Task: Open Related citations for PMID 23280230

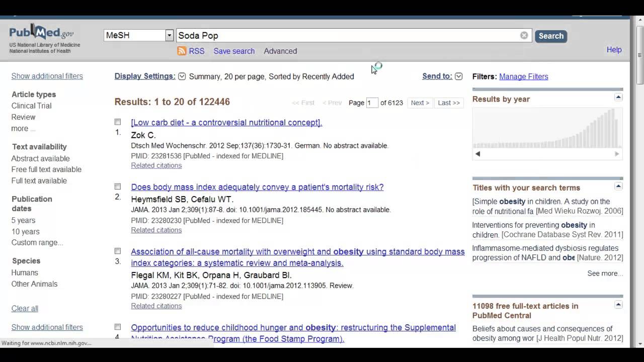Action: [156, 230]
